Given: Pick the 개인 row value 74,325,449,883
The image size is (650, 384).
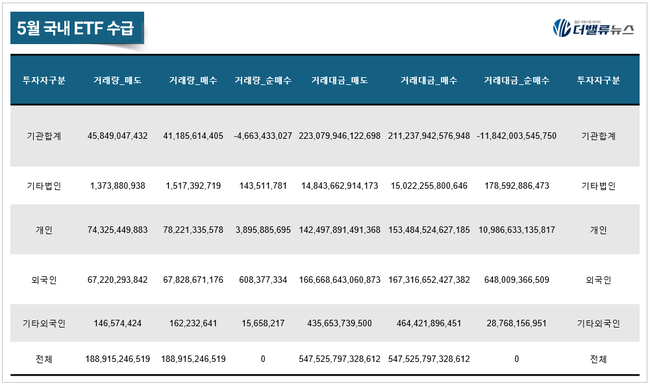Looking at the screenshot, I should (117, 230).
